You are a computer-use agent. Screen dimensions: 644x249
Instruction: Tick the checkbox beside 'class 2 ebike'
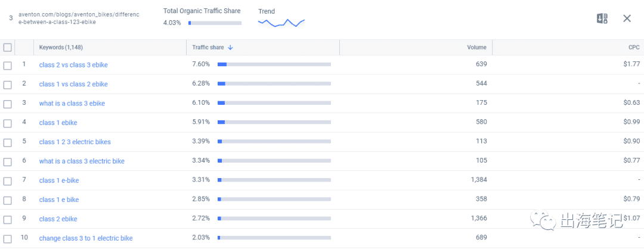(8, 219)
